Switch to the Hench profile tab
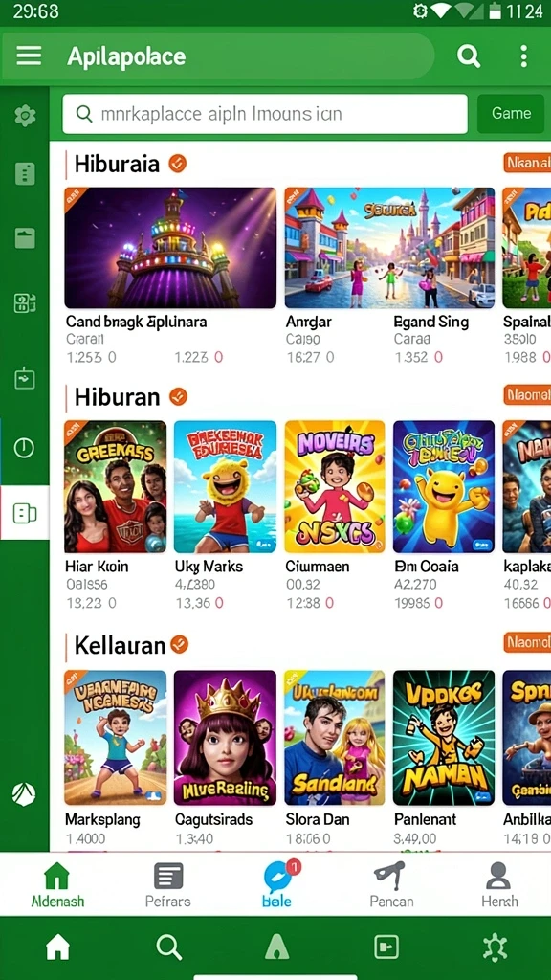Image resolution: width=551 pixels, height=980 pixels. 499,885
